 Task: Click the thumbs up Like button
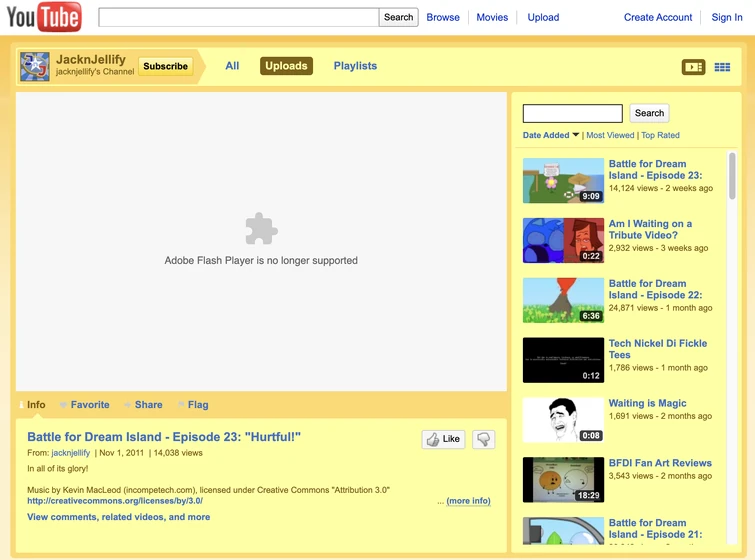point(443,439)
